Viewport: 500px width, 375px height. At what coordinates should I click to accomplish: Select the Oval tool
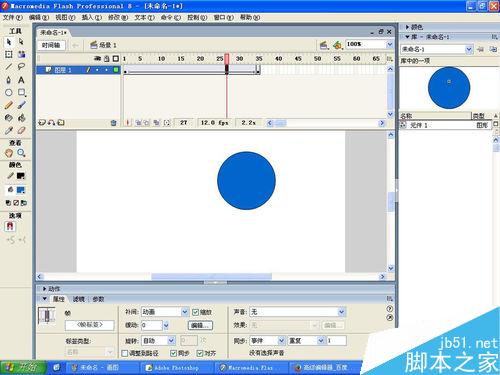(x=9, y=93)
